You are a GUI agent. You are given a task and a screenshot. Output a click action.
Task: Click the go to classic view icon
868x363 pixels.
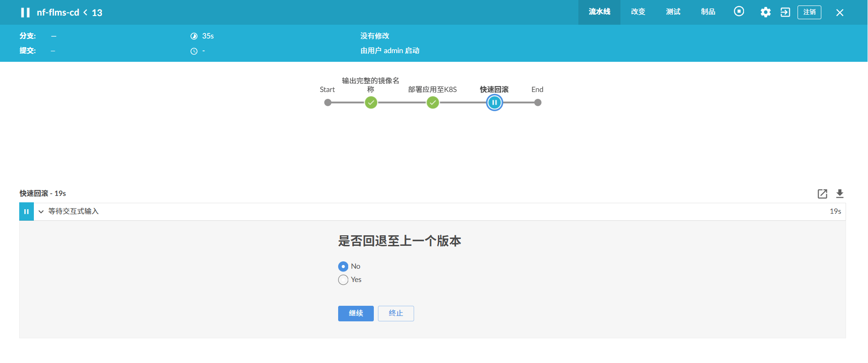coord(785,12)
